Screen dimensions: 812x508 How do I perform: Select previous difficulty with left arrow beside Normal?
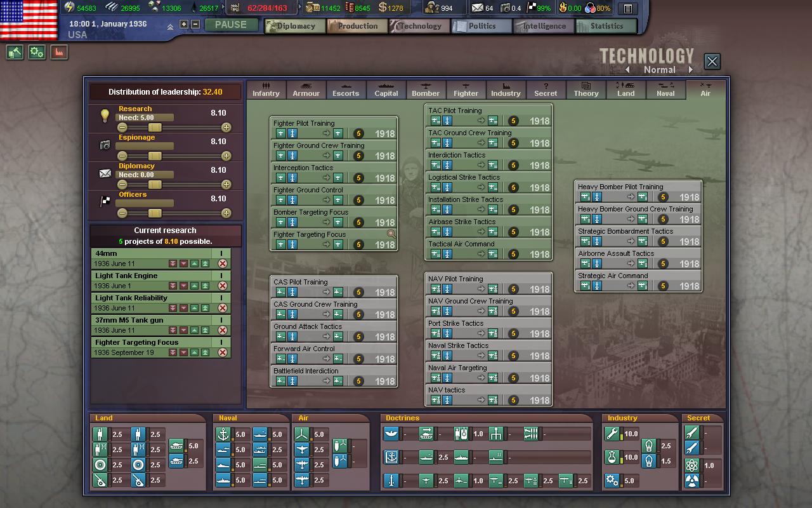tap(628, 70)
